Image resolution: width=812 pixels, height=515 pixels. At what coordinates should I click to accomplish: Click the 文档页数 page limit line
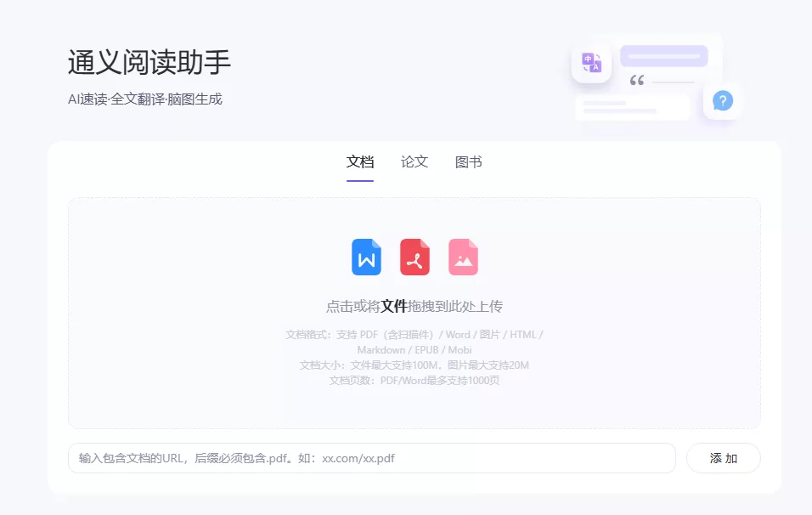pyautogui.click(x=414, y=380)
